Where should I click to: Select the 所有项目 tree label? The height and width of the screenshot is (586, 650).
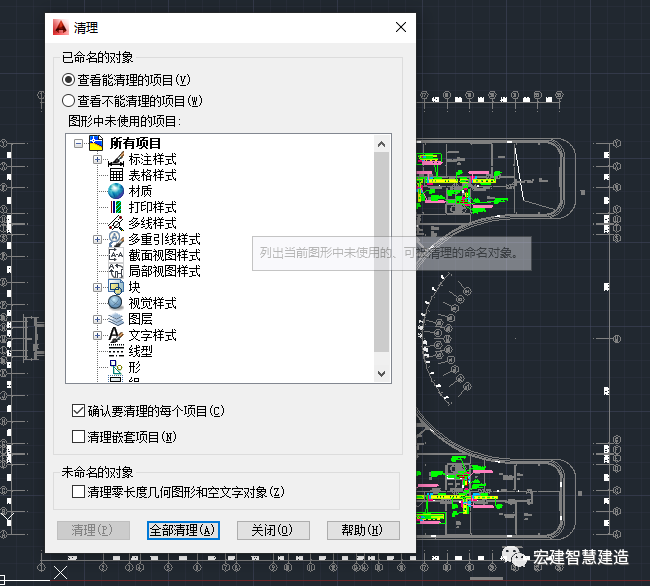point(135,143)
